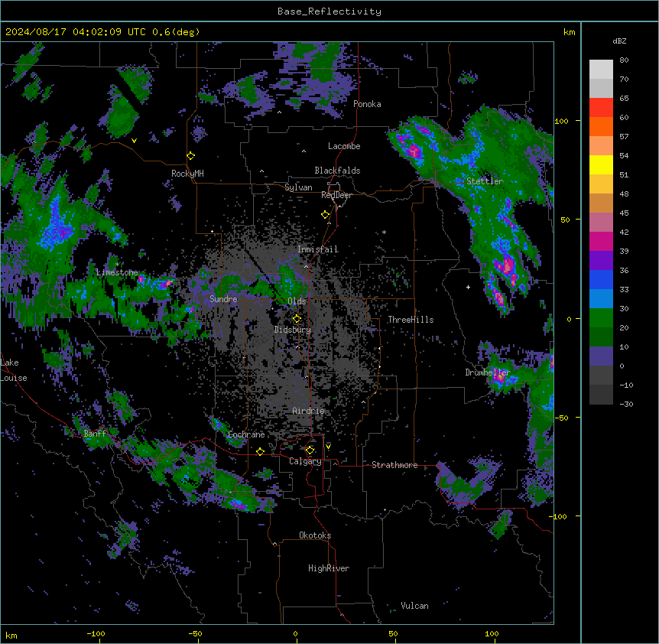
Task: Pick the blue 33-36 dBZ legend swatch
Action: (601, 280)
